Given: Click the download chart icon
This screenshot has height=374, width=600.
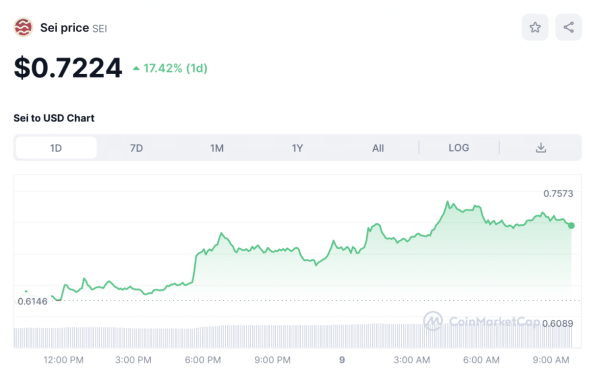Looking at the screenshot, I should pos(541,148).
